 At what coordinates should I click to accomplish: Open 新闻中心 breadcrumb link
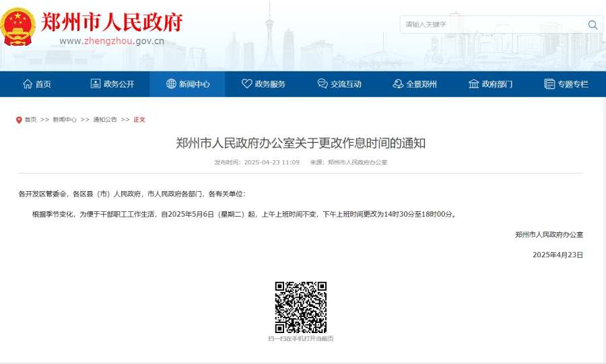[x=65, y=120]
